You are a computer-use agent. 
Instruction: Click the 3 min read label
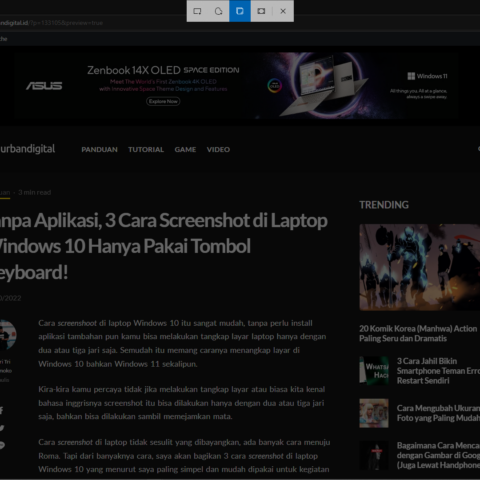click(x=35, y=192)
